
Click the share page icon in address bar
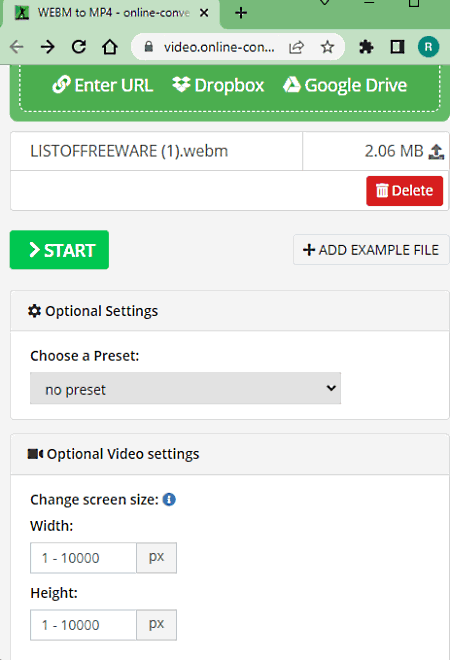(296, 47)
